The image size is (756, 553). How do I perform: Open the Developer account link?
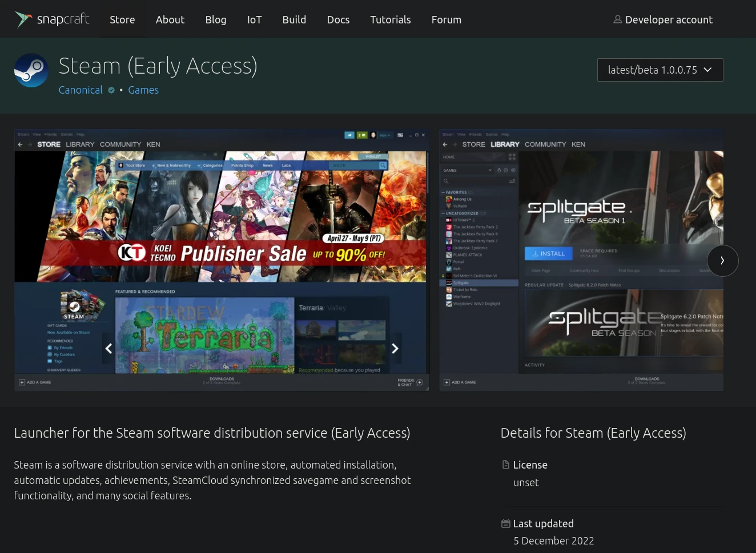coord(663,19)
